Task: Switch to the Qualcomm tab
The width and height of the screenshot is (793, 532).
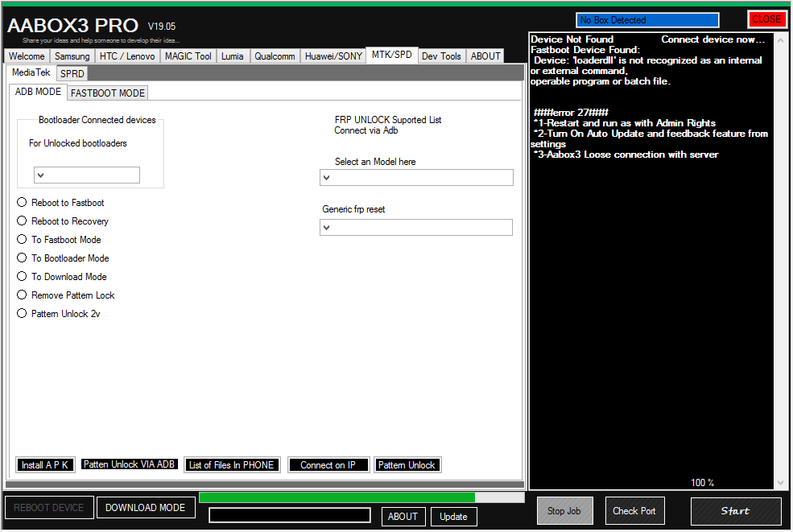Action: coord(275,56)
